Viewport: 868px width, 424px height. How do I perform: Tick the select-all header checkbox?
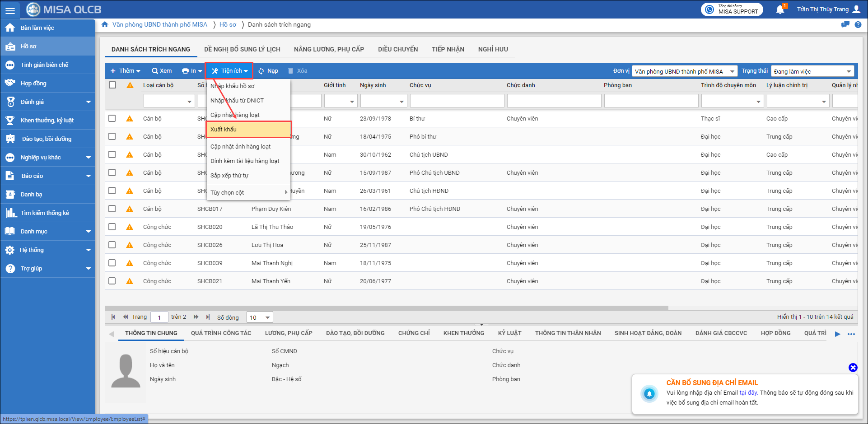tap(112, 85)
